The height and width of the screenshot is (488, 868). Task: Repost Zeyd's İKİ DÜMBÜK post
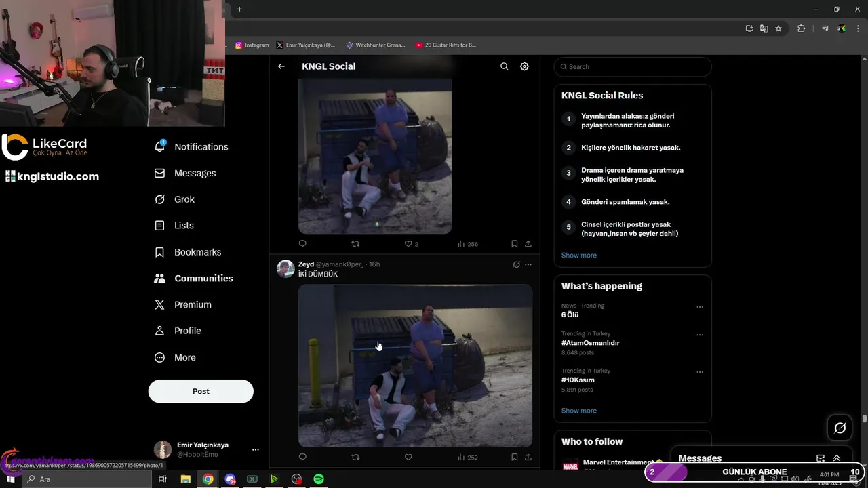(355, 457)
